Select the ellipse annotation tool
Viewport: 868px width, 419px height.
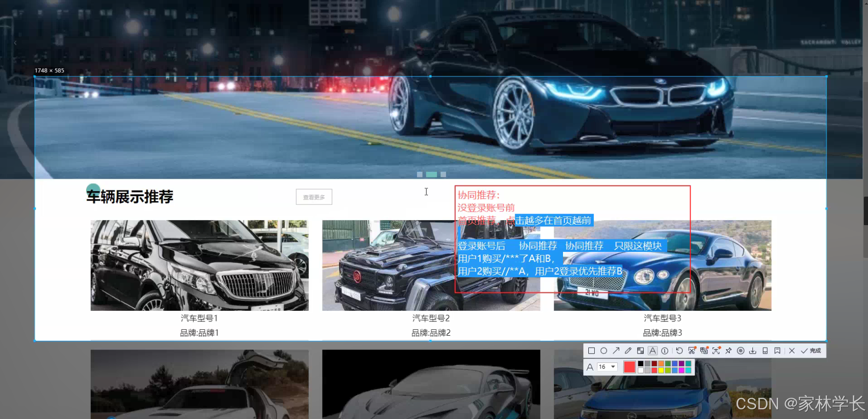point(604,351)
